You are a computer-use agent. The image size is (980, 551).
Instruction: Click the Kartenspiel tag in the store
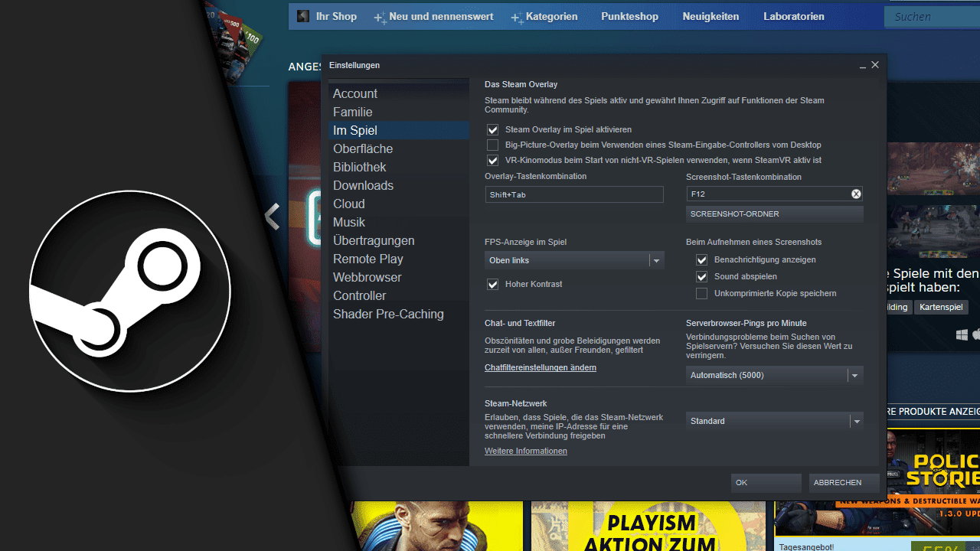coord(941,307)
